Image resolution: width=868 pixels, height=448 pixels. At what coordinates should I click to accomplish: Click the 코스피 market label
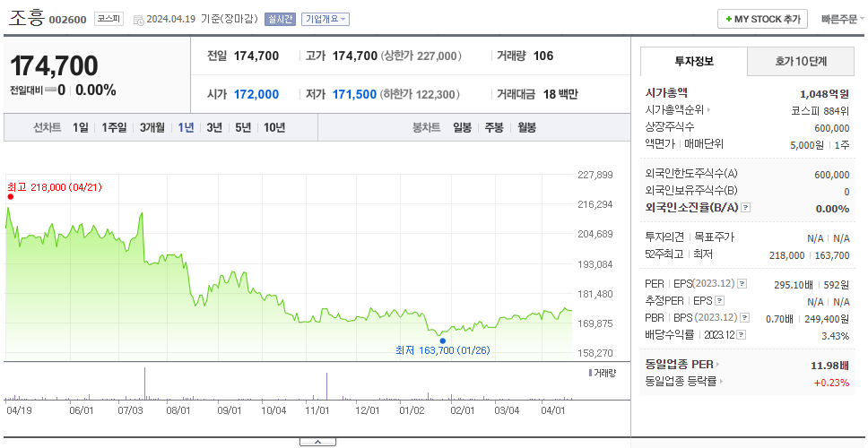[x=108, y=19]
